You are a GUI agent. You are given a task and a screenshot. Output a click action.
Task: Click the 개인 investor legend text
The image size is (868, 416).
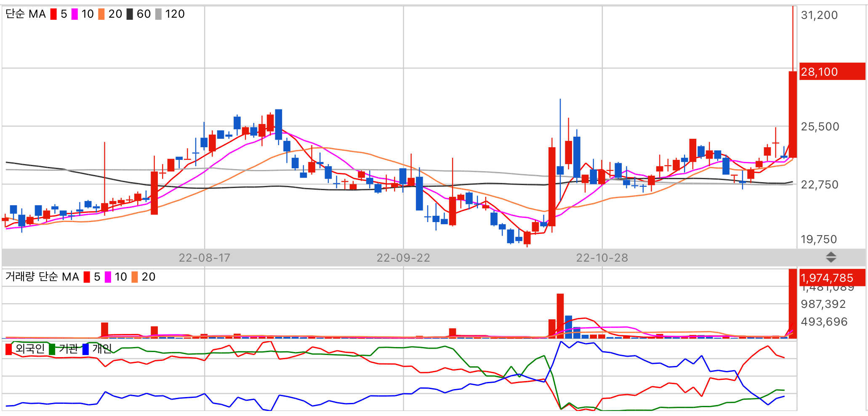click(x=102, y=349)
